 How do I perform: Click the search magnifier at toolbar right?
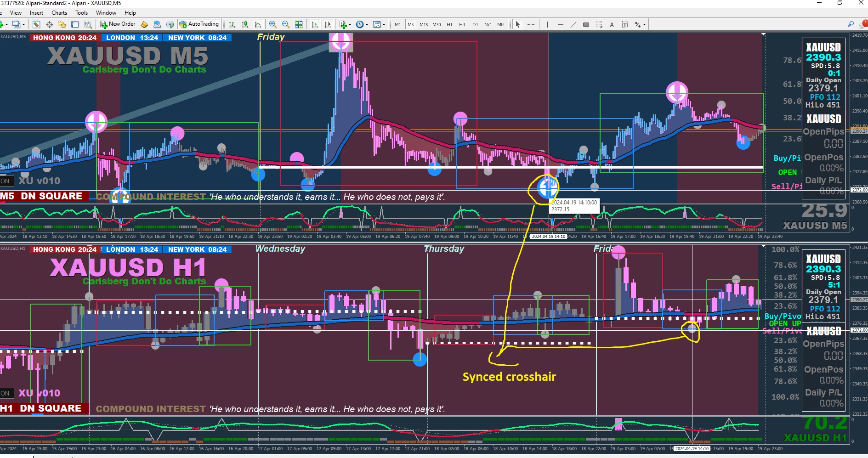851,24
